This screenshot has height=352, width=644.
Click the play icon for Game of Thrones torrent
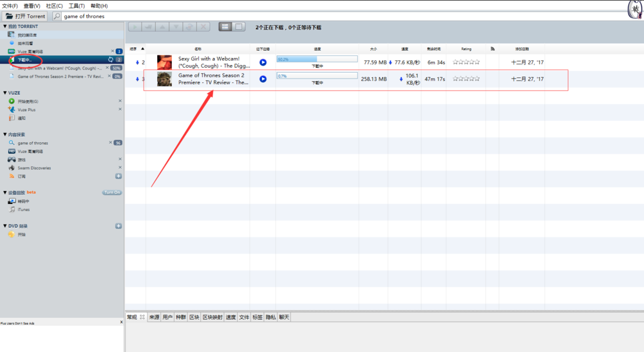263,79
